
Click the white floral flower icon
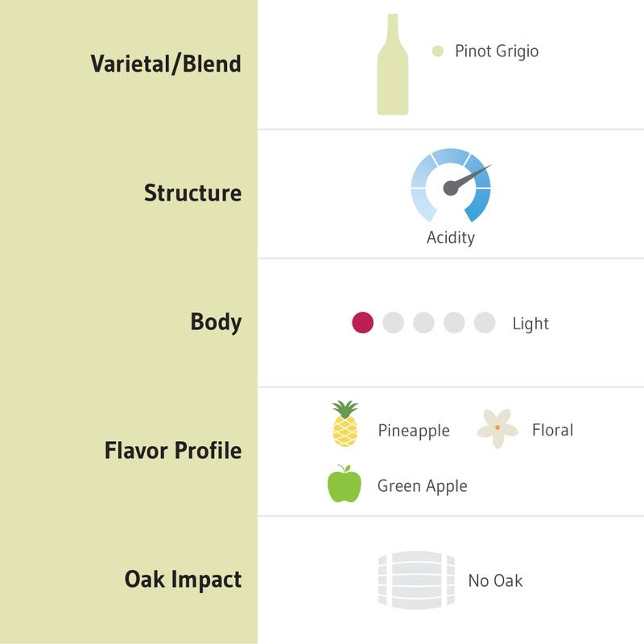(497, 428)
